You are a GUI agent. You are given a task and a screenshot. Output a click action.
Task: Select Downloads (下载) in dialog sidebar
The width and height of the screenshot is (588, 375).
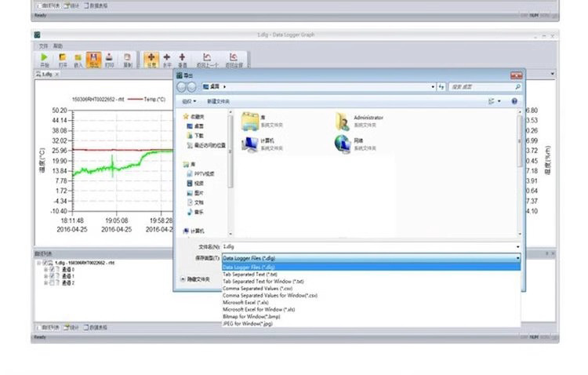196,136
